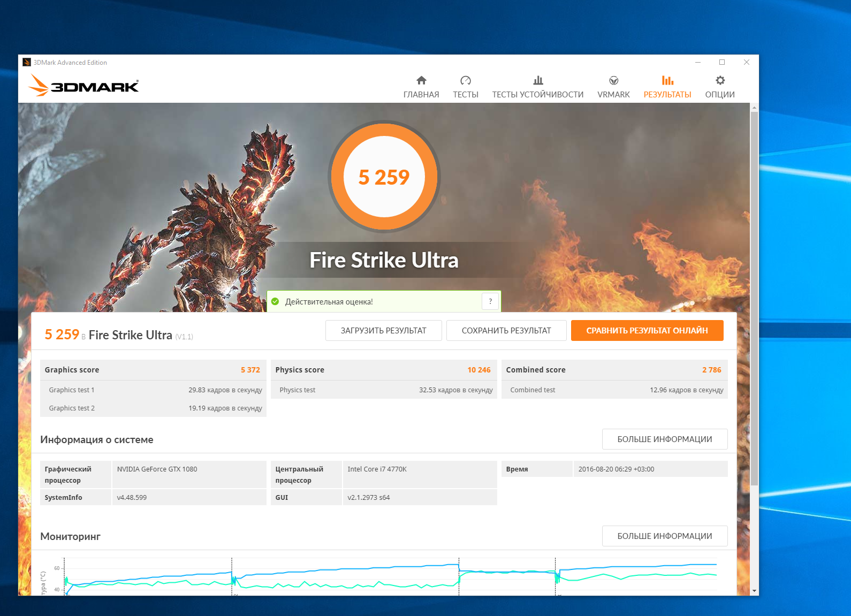This screenshot has height=616, width=851.
Task: Click the Physics score value 10 246
Action: 479,370
